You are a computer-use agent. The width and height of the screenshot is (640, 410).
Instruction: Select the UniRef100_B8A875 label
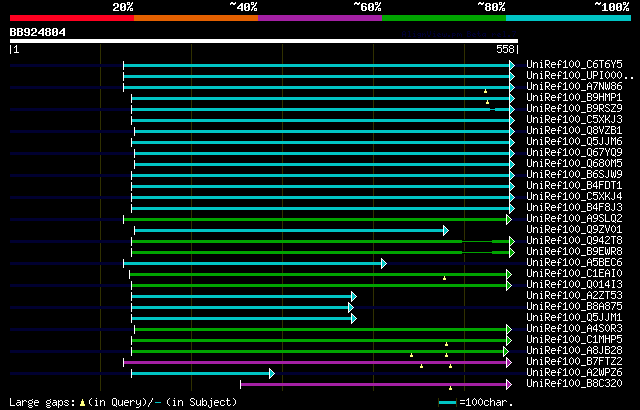tap(574, 307)
